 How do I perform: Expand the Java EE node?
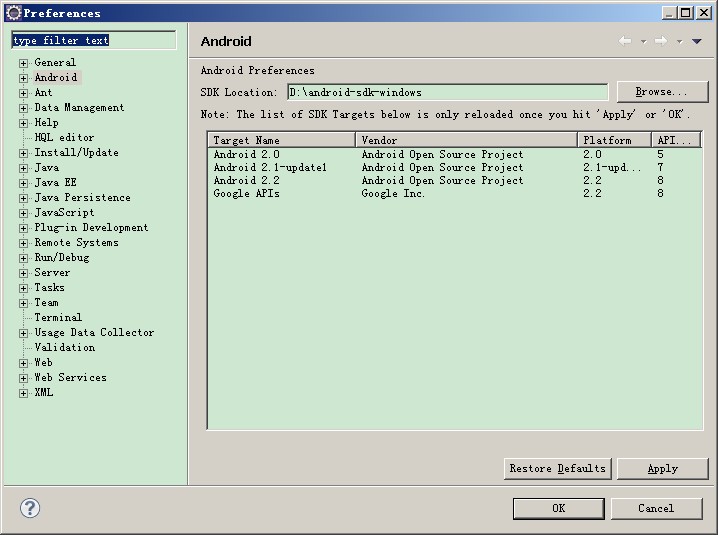[x=23, y=183]
